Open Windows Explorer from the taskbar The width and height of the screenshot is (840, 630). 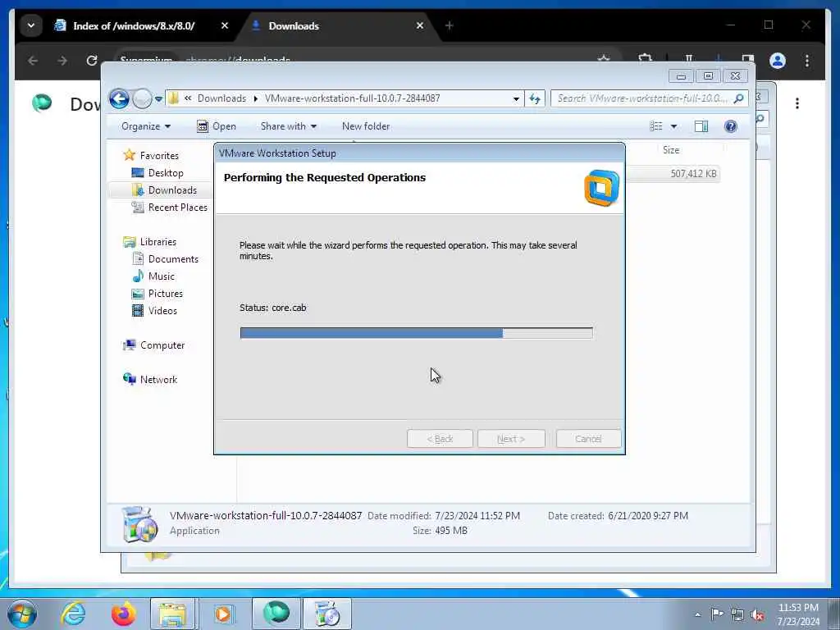pos(172,614)
